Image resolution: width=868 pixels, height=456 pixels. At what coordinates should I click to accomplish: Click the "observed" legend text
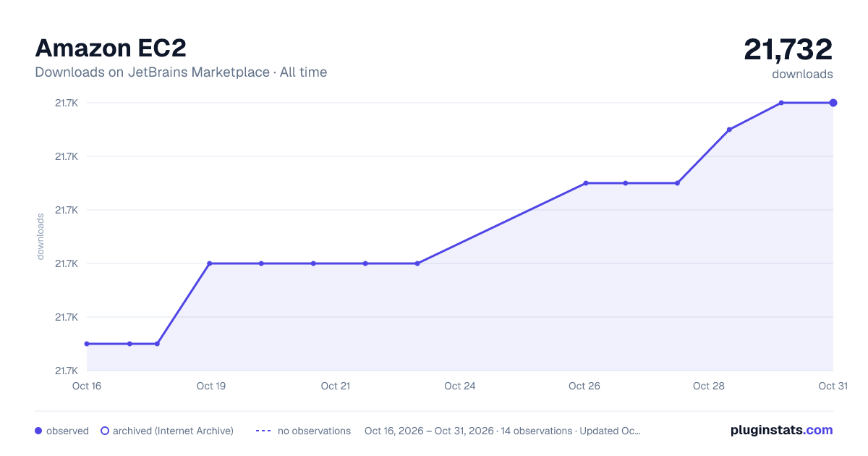pyautogui.click(x=67, y=431)
